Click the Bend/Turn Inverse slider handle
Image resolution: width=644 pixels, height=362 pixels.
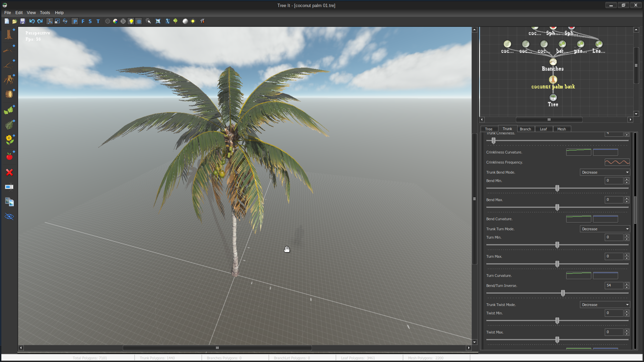click(x=563, y=293)
